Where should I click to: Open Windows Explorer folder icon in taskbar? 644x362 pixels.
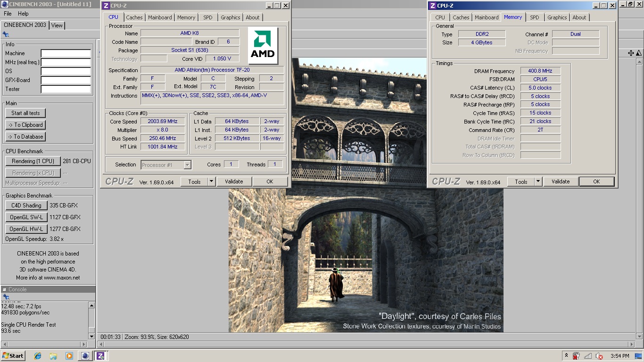tap(53, 356)
